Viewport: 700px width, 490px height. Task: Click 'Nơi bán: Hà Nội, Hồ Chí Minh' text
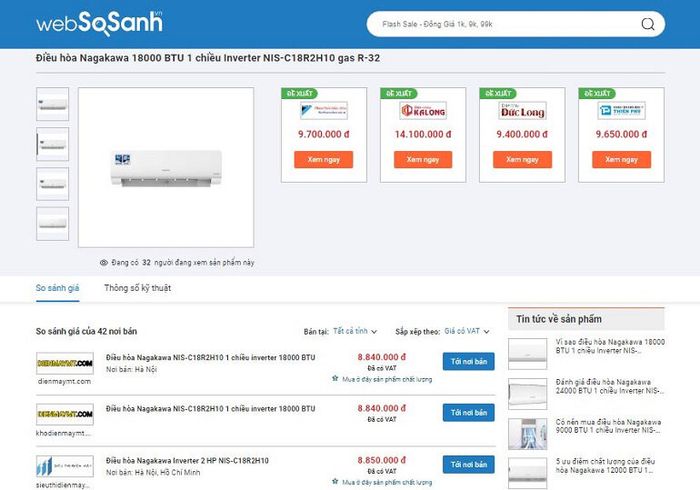[153, 473]
